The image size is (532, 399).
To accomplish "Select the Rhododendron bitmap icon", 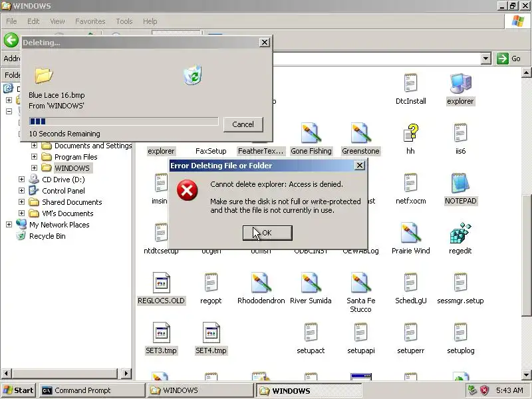I will pos(261,282).
